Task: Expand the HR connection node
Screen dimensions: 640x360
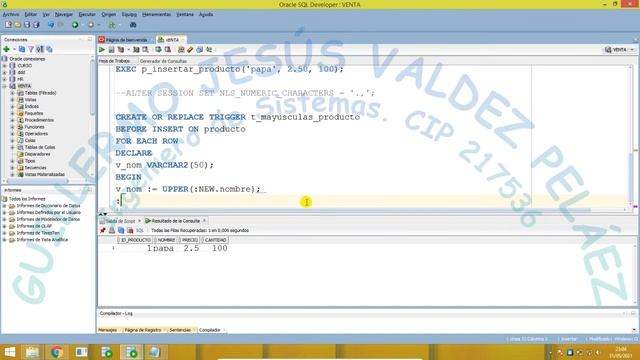Action: [x=4, y=79]
